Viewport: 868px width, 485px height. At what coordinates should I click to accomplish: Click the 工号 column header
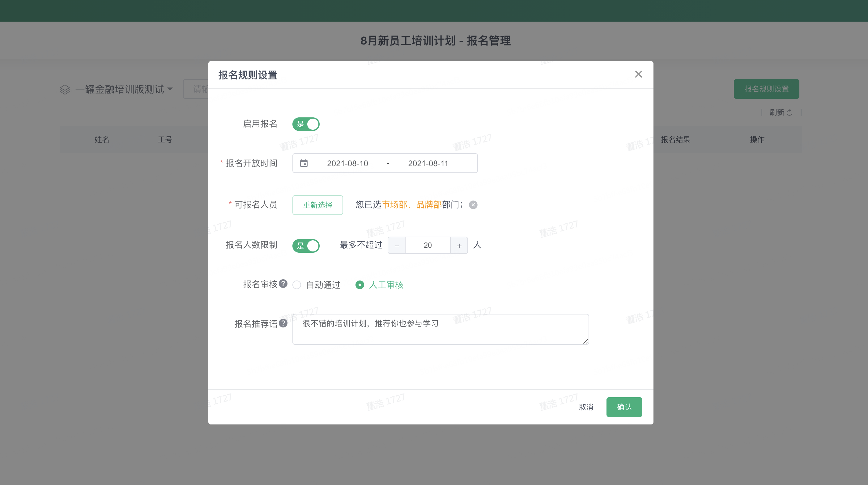[165, 139]
